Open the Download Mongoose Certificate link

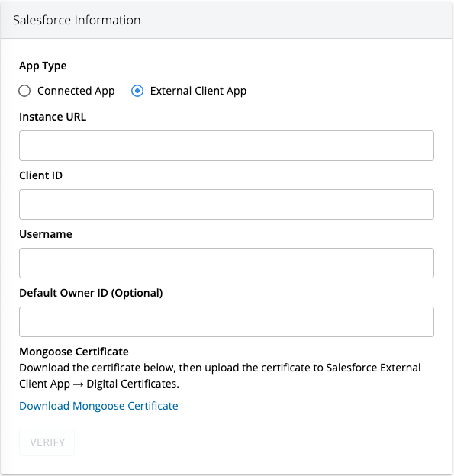click(x=98, y=406)
